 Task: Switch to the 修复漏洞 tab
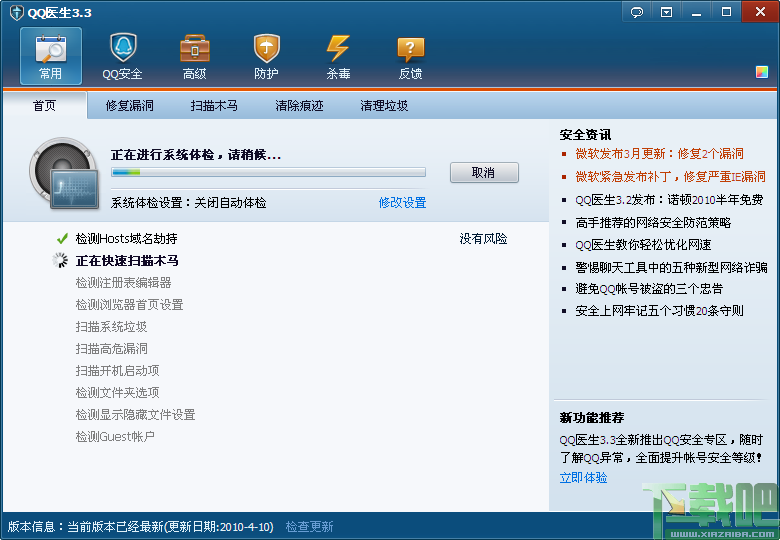tap(129, 105)
